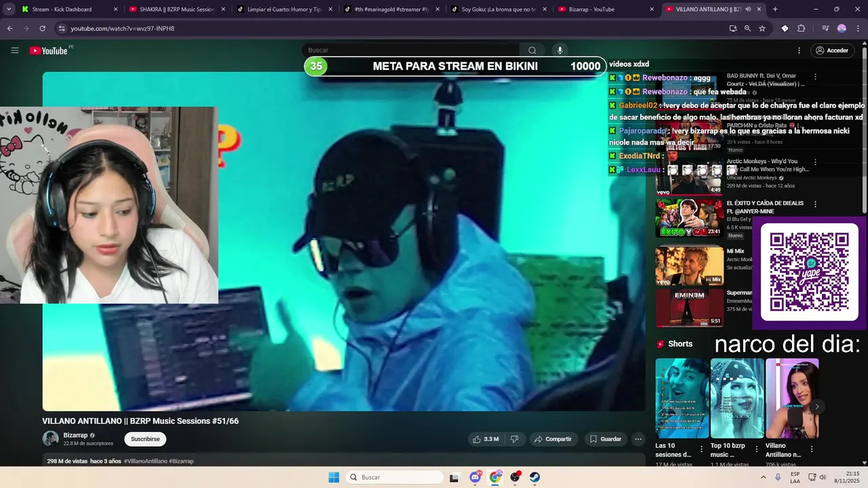
Task: Switch to Limpiar el Cuarto tab
Action: point(283,9)
